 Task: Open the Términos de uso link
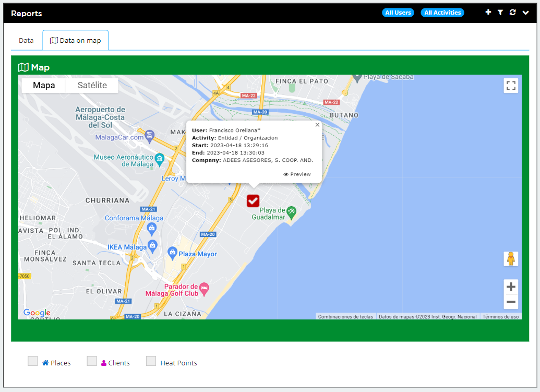[500, 316]
